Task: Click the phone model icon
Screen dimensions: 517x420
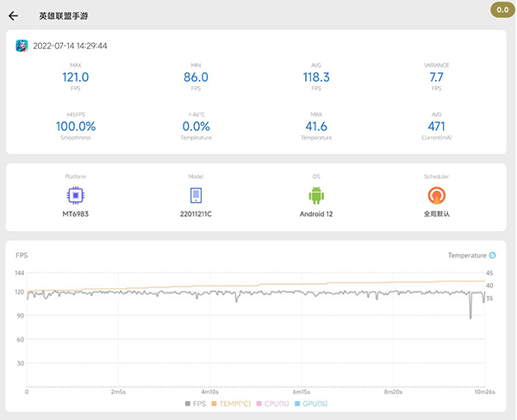Action: coord(196,195)
